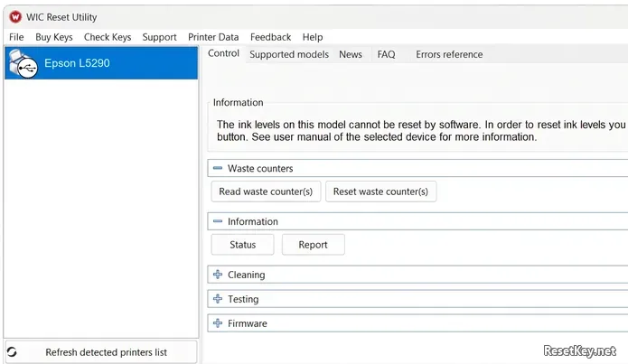Expand the Testing section
The height and width of the screenshot is (364, 628).
coord(218,299)
